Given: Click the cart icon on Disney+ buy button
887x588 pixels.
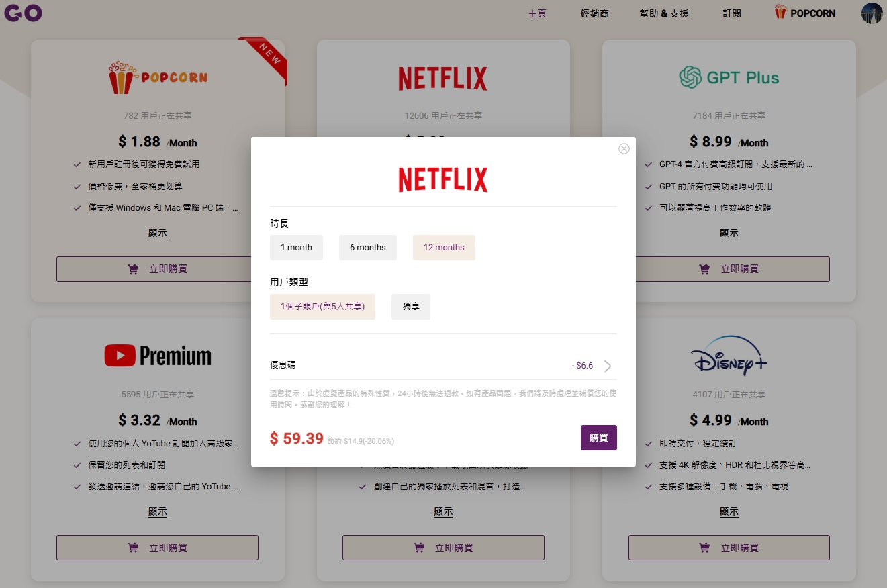Looking at the screenshot, I should (704, 548).
